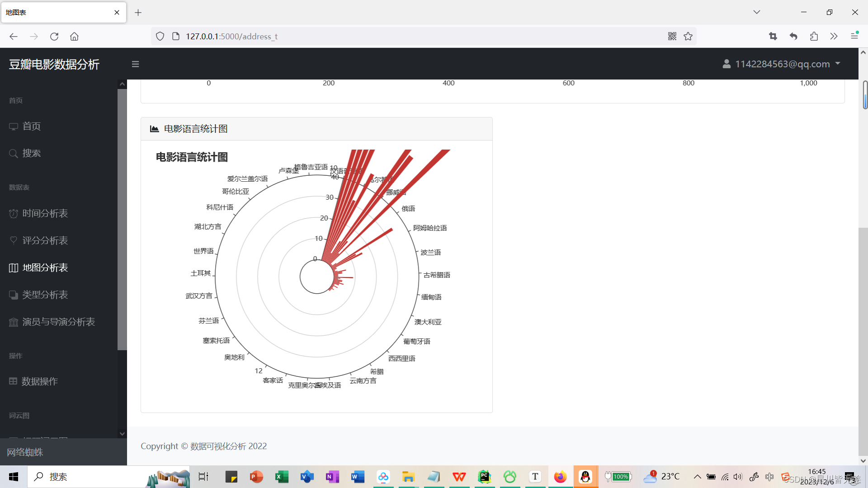
Task: Click the copy icon beside 类型分析表
Action: pyautogui.click(x=14, y=295)
